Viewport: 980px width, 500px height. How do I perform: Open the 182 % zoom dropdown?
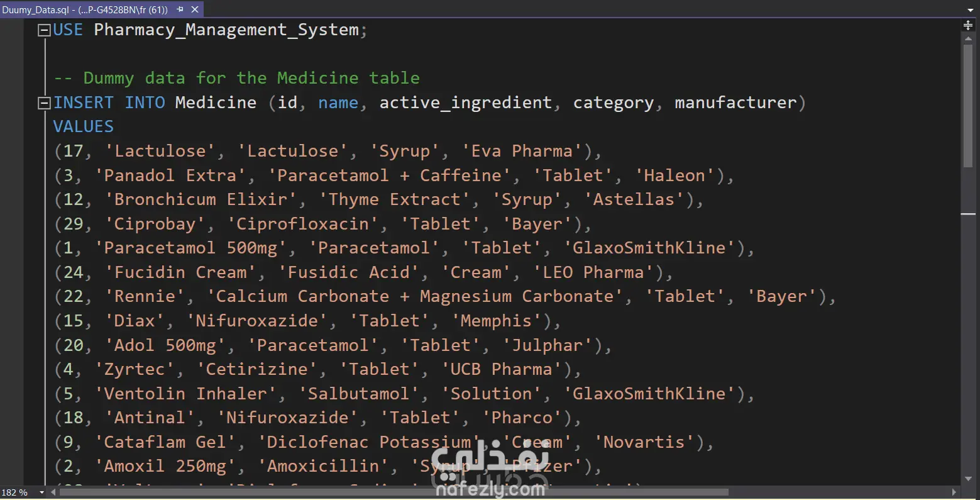(x=42, y=492)
